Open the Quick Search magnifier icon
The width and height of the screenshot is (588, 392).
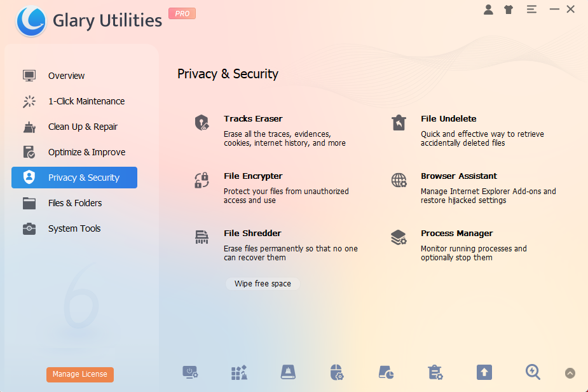tap(533, 372)
